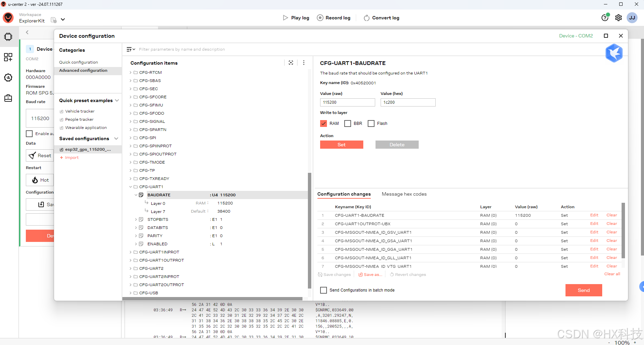Viewport: 644px width, 345px height.
Task: Open saved configuration esp32_gps_115200
Action: click(x=88, y=149)
